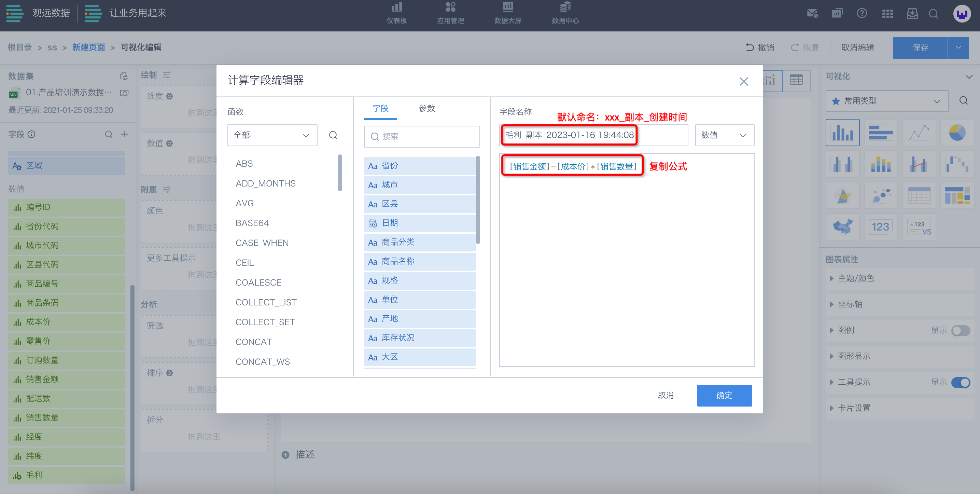This screenshot has width=980, height=494.
Task: Open the 数值 field type dropdown
Action: 724,135
